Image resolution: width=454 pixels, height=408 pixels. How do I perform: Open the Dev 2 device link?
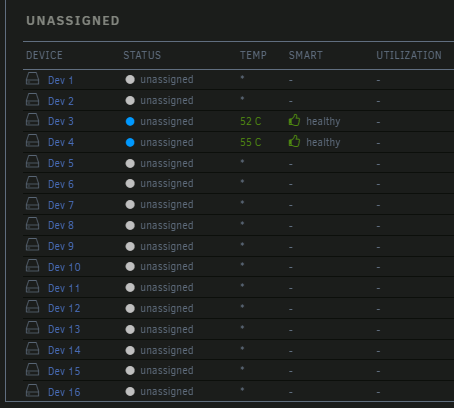[61, 101]
